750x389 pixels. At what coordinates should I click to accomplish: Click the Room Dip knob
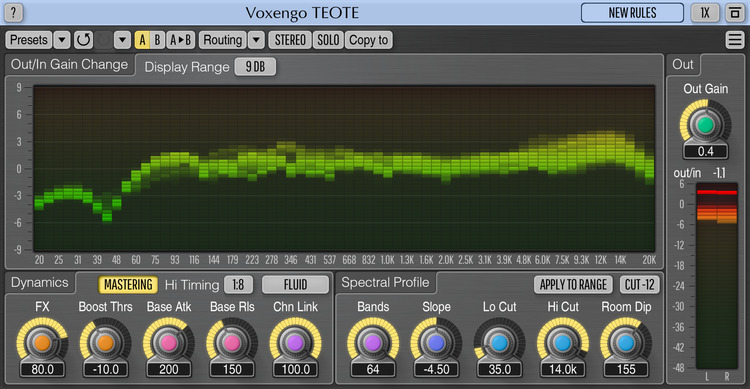point(626,343)
